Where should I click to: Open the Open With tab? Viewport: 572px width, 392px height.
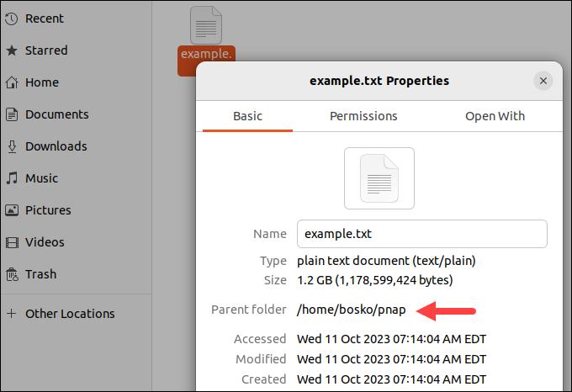pos(495,116)
